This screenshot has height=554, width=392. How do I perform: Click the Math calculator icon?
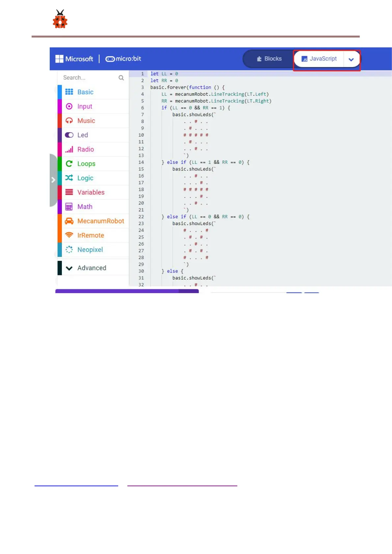(x=69, y=207)
